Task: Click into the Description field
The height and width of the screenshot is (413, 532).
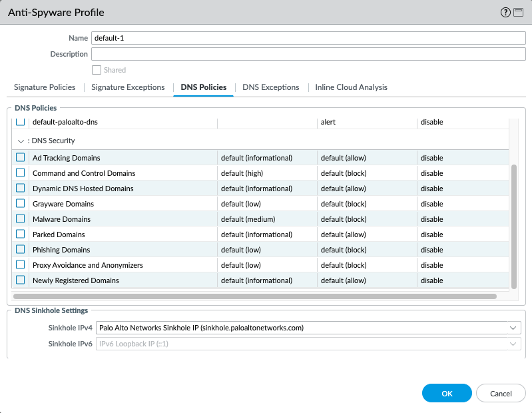Action: point(308,54)
